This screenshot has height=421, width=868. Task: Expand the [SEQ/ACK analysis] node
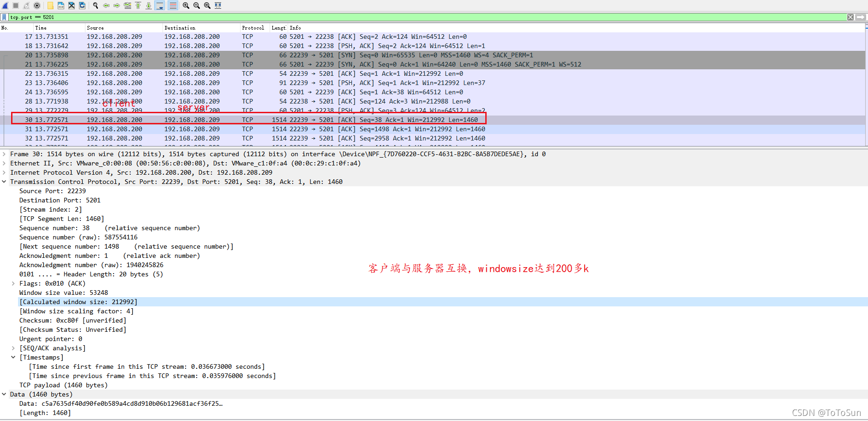(x=13, y=348)
